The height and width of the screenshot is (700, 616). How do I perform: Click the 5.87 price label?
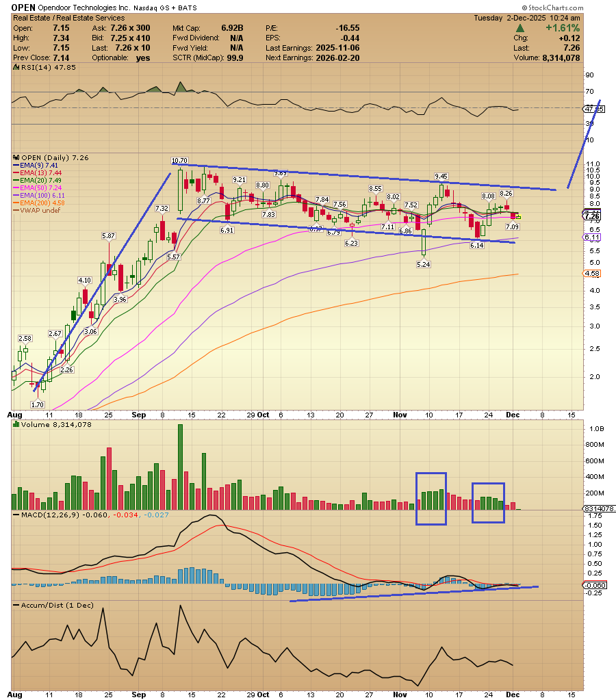point(109,236)
